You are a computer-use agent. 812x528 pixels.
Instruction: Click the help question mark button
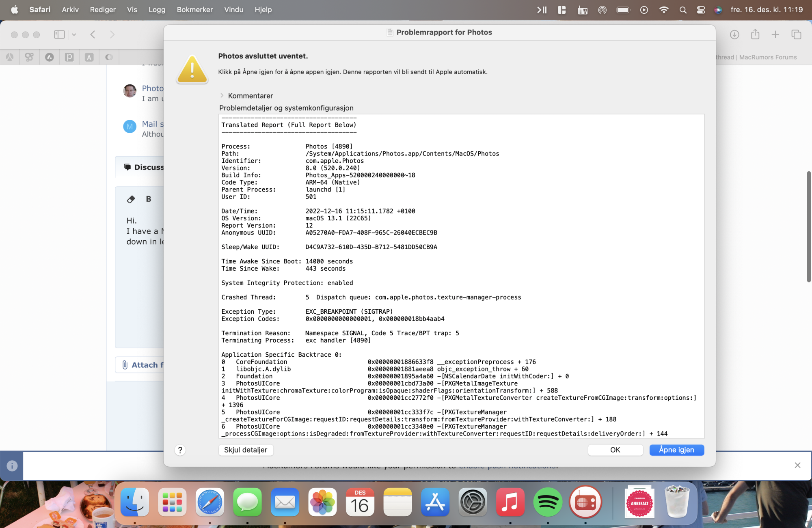tap(180, 450)
